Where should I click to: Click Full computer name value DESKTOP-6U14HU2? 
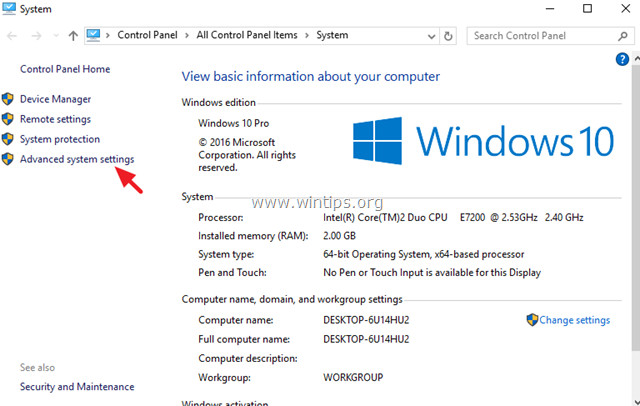coord(366,339)
